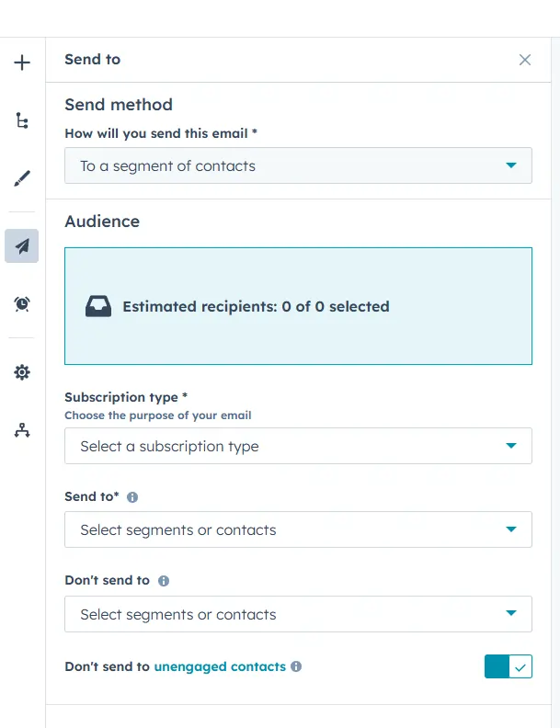Open the Send to segments or contacts dropdown

tap(298, 529)
